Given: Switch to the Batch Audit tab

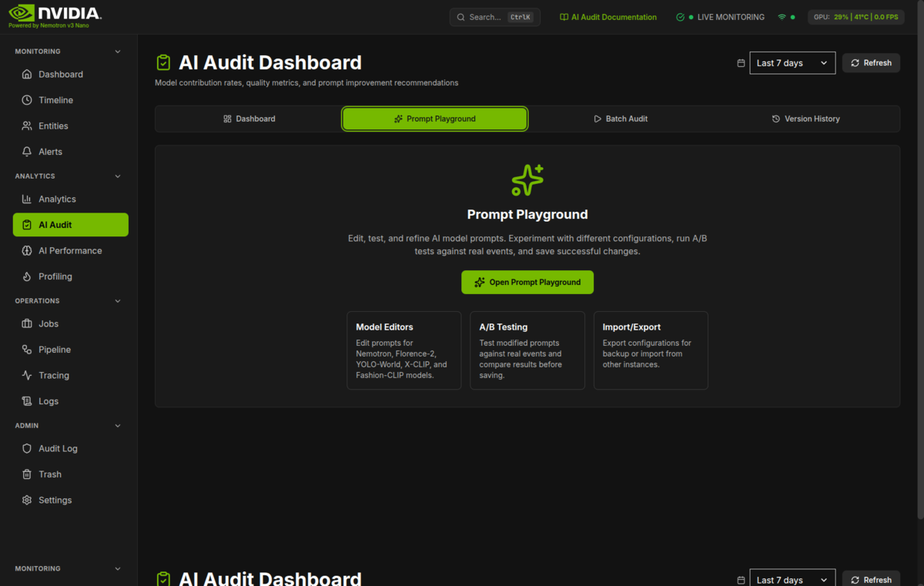Looking at the screenshot, I should pos(621,119).
